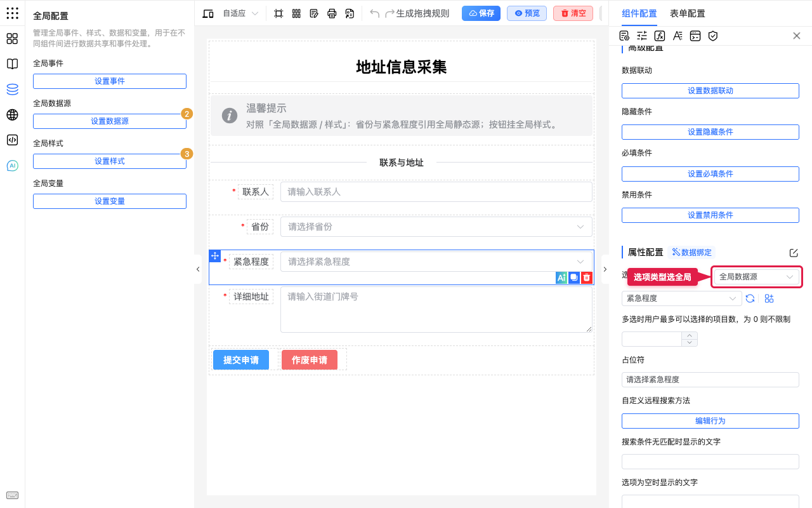Click the device preview icon in toolbar
This screenshot has height=508, width=812.
208,13
